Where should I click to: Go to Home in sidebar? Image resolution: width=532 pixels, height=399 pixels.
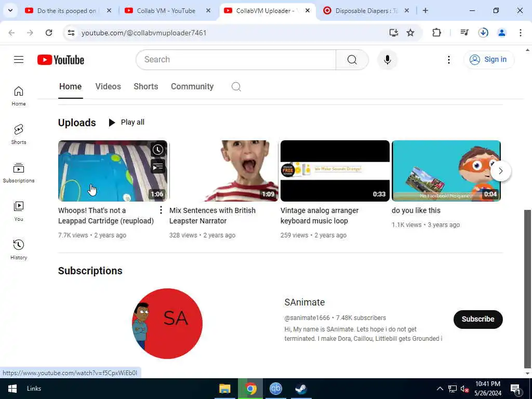(19, 96)
